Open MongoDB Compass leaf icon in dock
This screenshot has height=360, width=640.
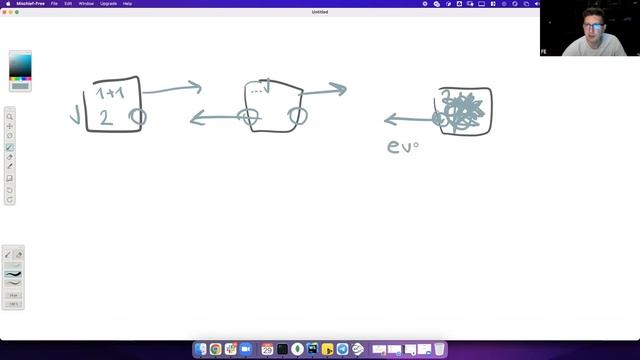click(x=298, y=349)
